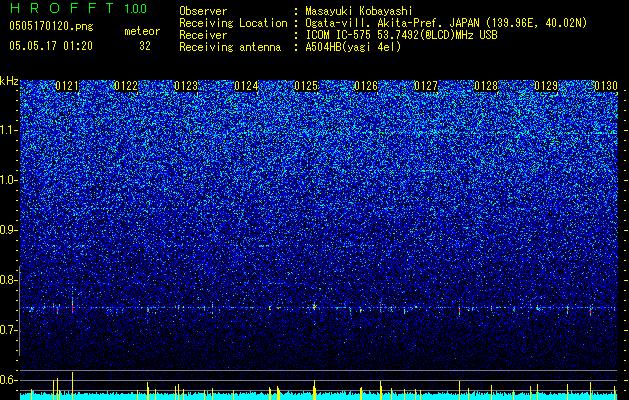Click the 0.9 frequency axis label
The width and height of the screenshot is (629, 400).
click(x=8, y=230)
